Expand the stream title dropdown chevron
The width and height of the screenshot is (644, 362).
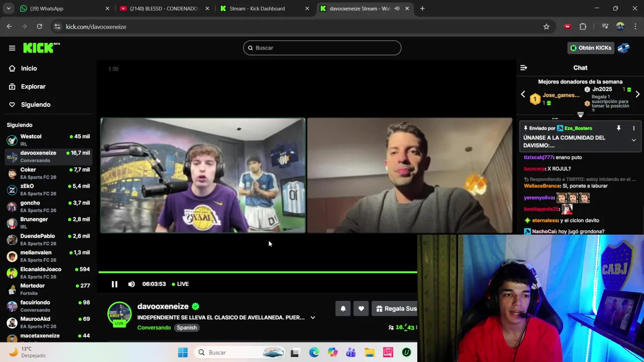[x=312, y=318]
